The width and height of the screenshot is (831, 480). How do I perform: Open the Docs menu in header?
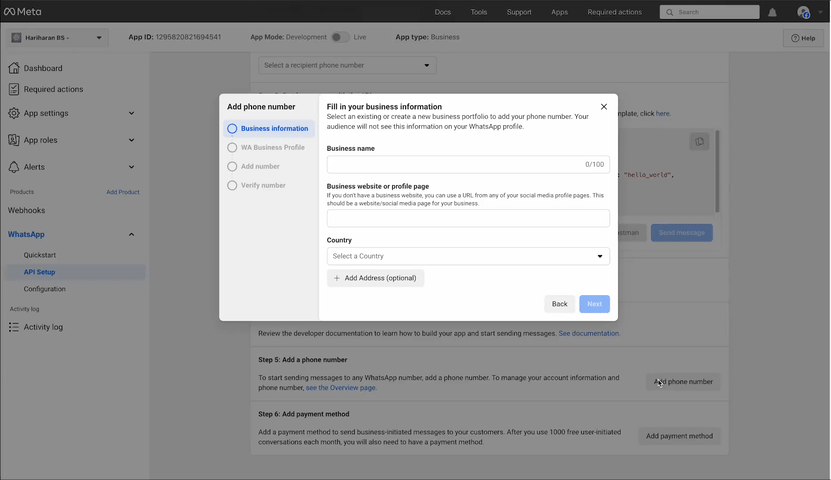pyautogui.click(x=443, y=12)
